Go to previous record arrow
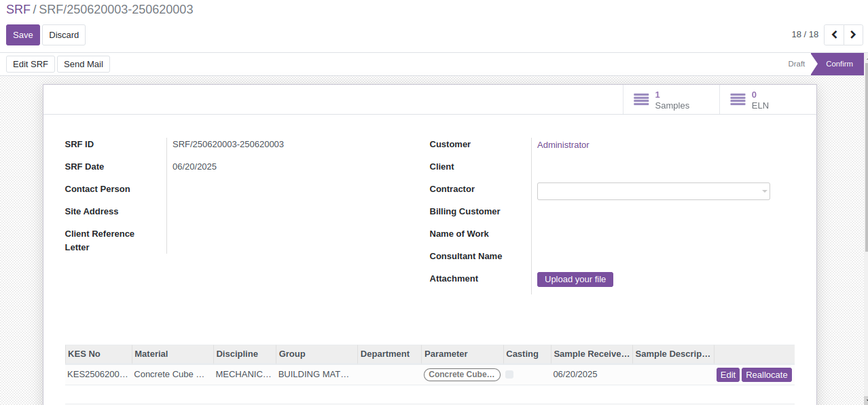 point(834,35)
